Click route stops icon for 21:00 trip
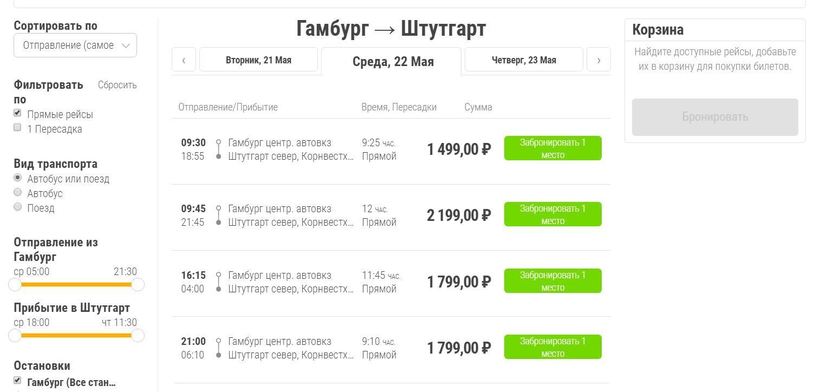This screenshot has height=392, width=820. coord(219,348)
